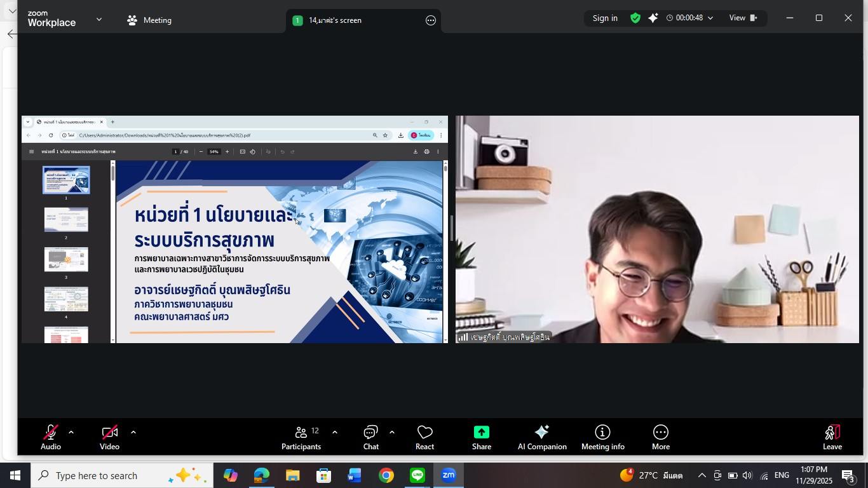The width and height of the screenshot is (868, 488).
Task: Open the React reactions panel
Action: pyautogui.click(x=424, y=437)
